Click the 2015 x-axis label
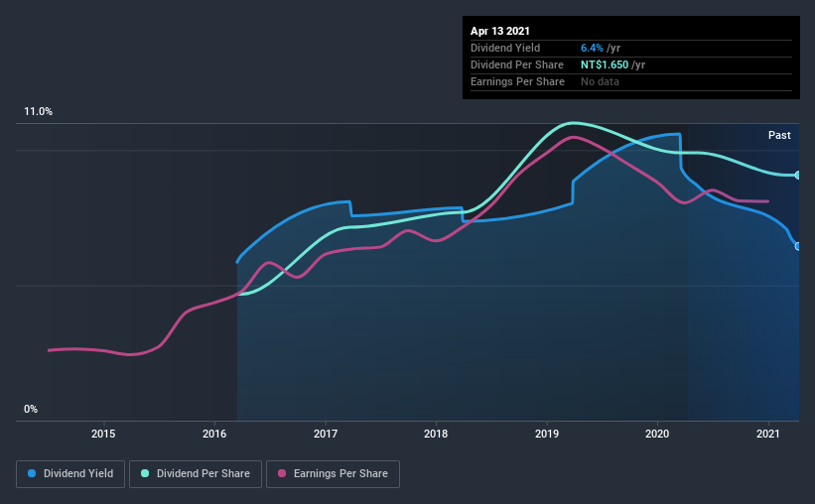This screenshot has width=815, height=504. 103,434
